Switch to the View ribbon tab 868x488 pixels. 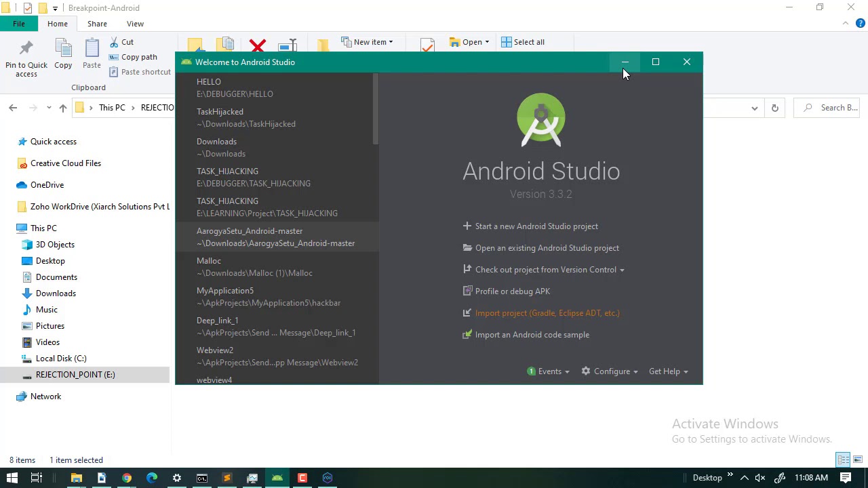135,24
